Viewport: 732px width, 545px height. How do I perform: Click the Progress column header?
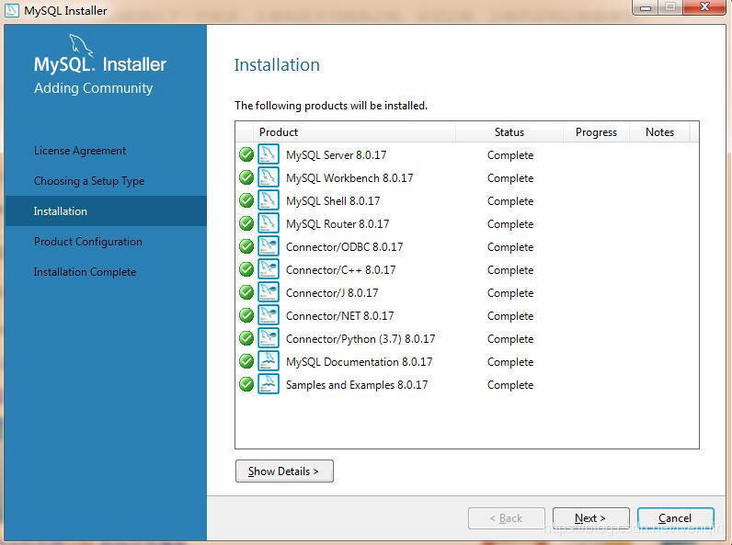[596, 132]
